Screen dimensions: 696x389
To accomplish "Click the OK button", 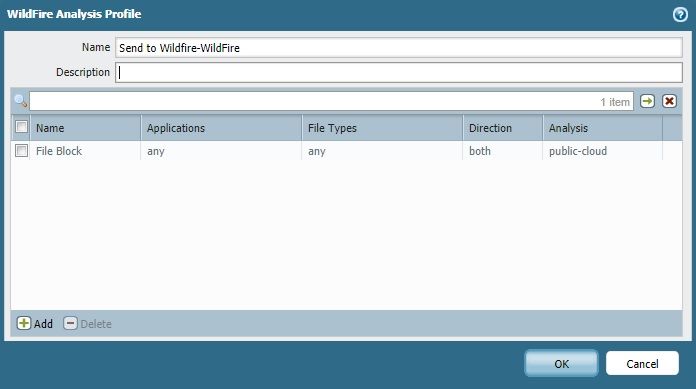I will click(x=562, y=364).
